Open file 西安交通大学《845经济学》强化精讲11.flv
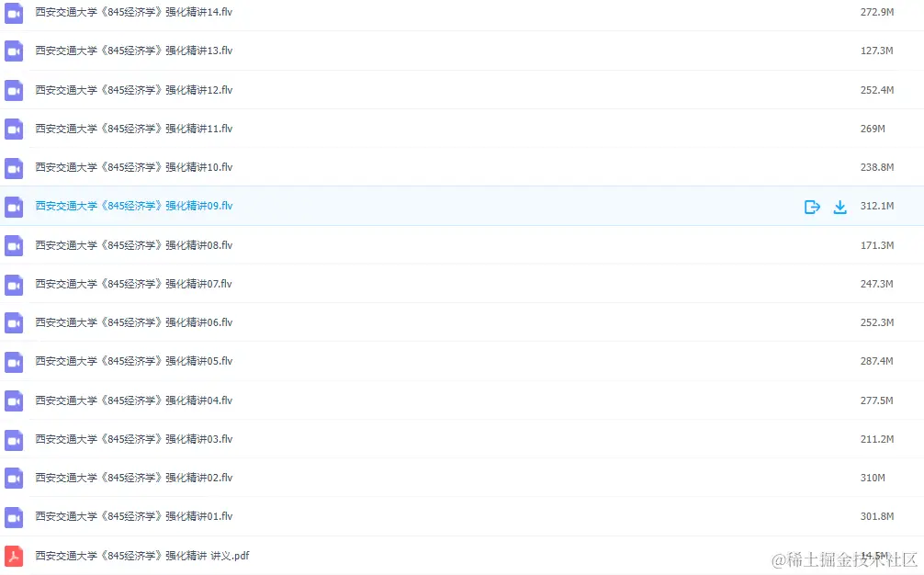The width and height of the screenshot is (924, 575). [x=134, y=129]
